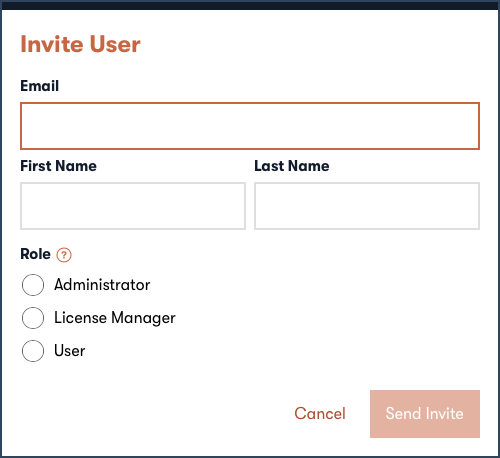
Task: Cancel the Invite User dialog
Action: pos(320,414)
